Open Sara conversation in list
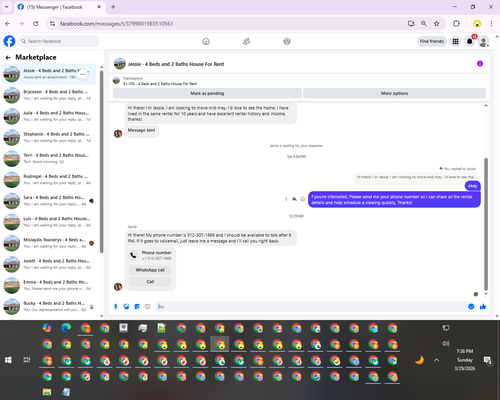This screenshot has width=500, height=400. pyautogui.click(x=49, y=201)
